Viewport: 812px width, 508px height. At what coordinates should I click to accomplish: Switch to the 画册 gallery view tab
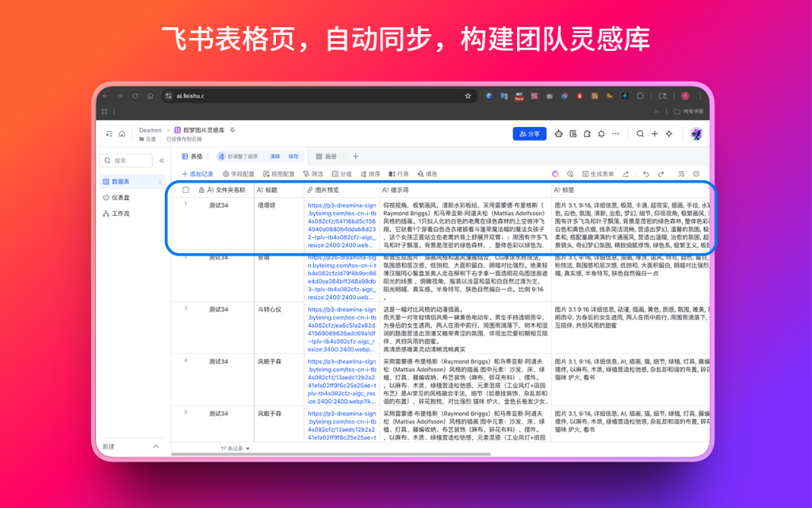[x=327, y=156]
